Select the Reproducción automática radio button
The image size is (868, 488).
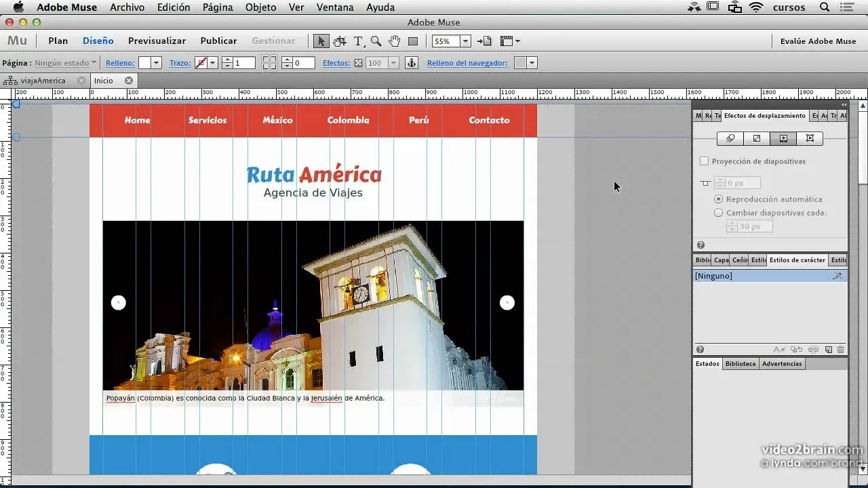pos(718,199)
